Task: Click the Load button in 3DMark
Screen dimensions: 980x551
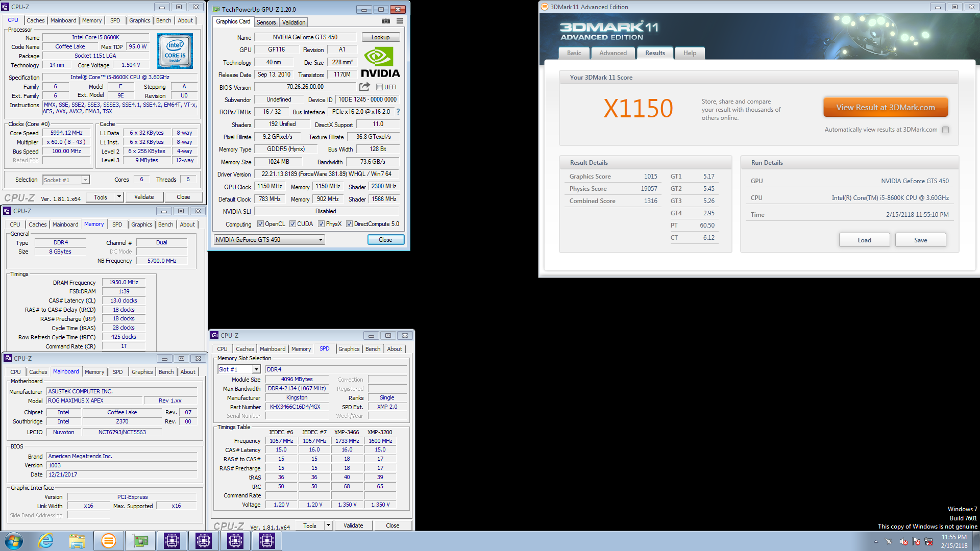Action: click(864, 240)
